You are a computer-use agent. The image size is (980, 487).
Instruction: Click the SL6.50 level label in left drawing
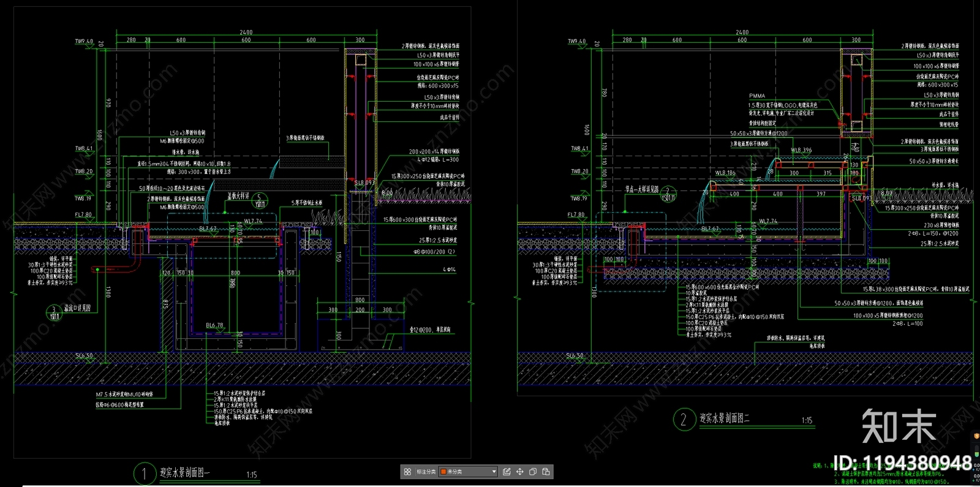[84, 355]
